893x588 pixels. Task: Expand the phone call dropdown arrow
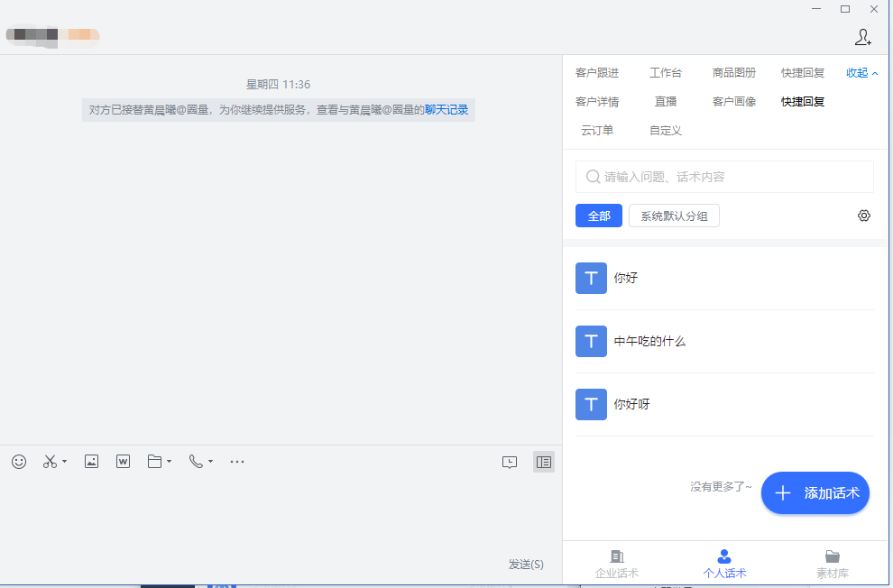pos(211,463)
